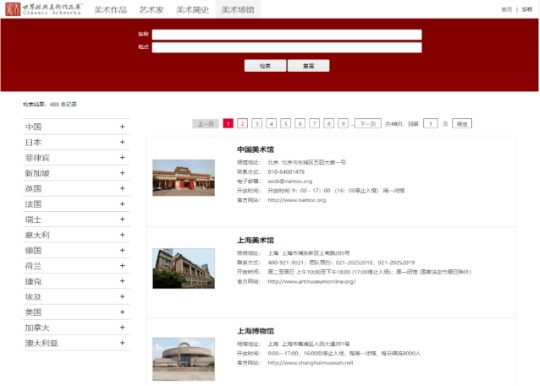Expand the 中国 category plus icon
The image size is (540, 386).
[x=122, y=127]
